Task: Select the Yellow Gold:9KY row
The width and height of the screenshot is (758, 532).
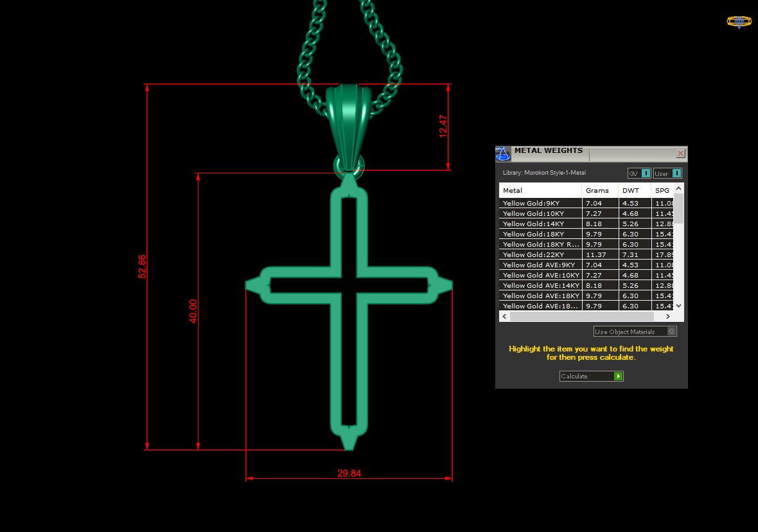Action: 586,203
